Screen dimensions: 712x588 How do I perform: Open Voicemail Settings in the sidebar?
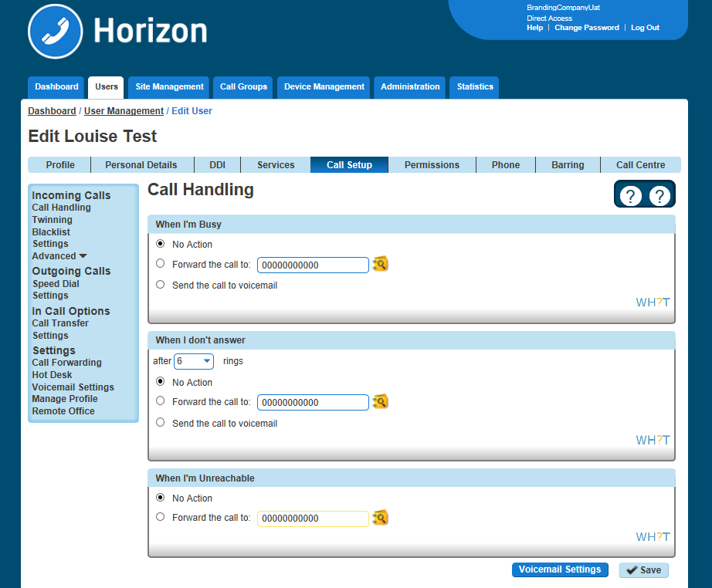[x=73, y=387]
